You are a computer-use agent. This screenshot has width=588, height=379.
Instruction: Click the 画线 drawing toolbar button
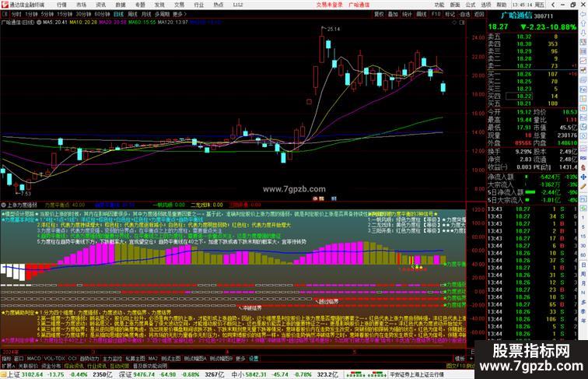[422, 14]
